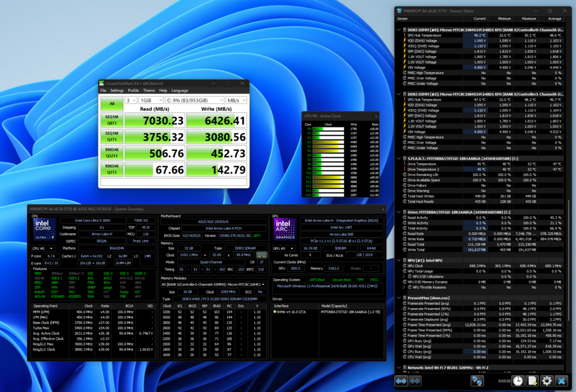Screen dimensions: 576x392
Task: Open the remote center network computers icon
Action: pyautogui.click(x=477, y=381)
